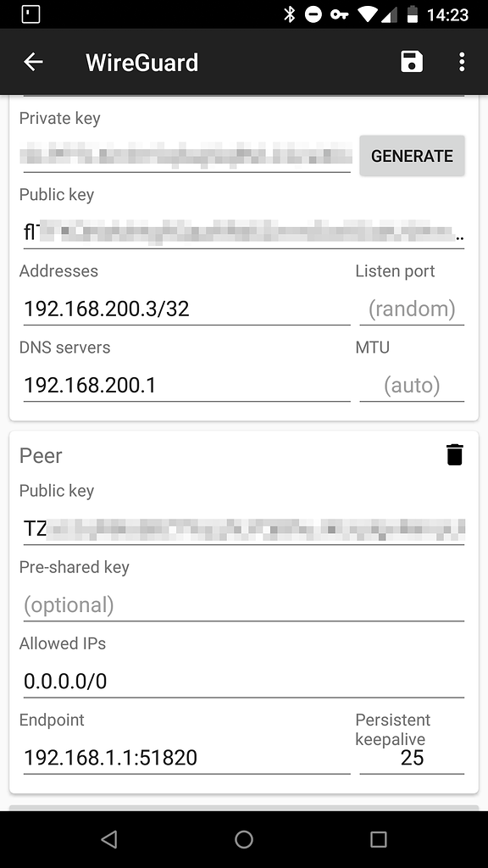Open the three-dot overflow menu

point(462,62)
